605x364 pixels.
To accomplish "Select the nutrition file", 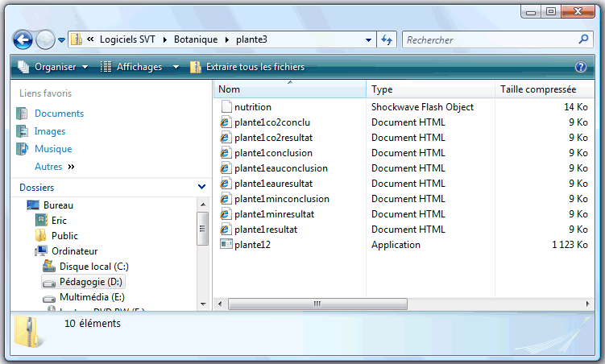I will [253, 107].
